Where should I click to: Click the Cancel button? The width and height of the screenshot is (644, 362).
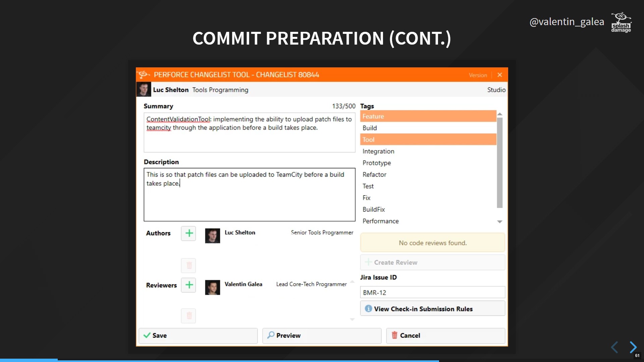click(x=445, y=335)
